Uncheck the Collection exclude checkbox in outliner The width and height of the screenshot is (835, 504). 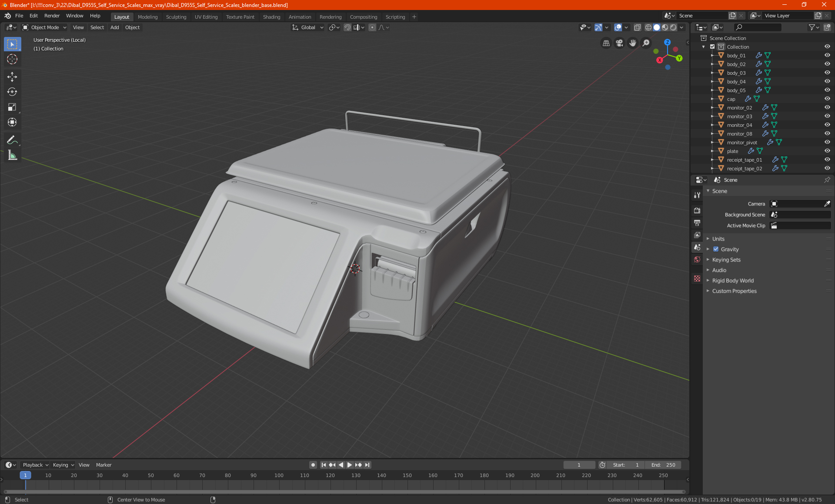(x=712, y=46)
